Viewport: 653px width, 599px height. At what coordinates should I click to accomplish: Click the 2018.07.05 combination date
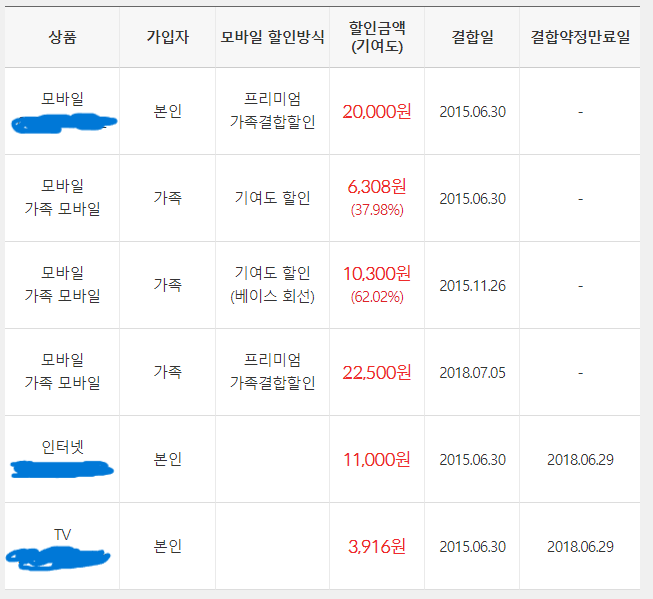coord(472,373)
